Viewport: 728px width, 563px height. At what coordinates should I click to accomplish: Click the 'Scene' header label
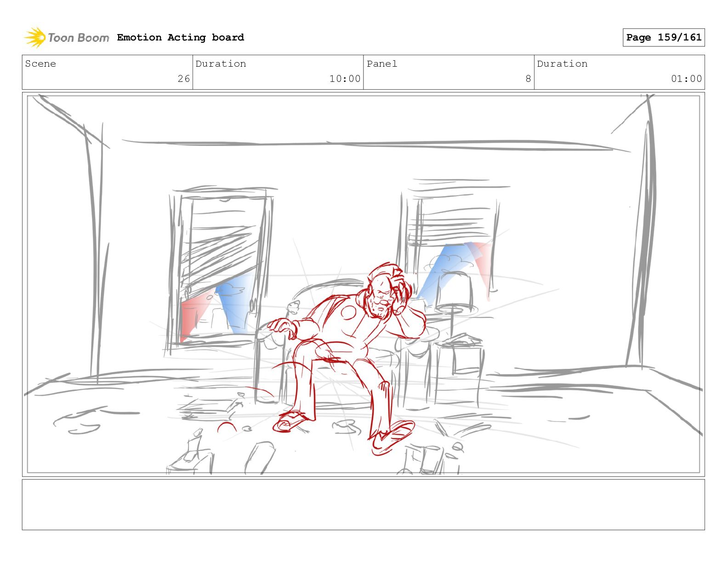(40, 63)
